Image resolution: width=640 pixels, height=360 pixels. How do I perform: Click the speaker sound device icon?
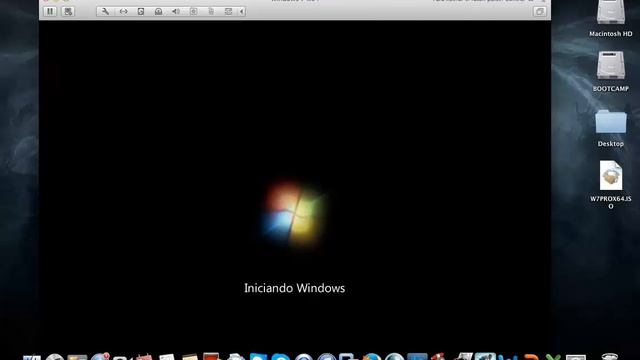click(x=176, y=11)
